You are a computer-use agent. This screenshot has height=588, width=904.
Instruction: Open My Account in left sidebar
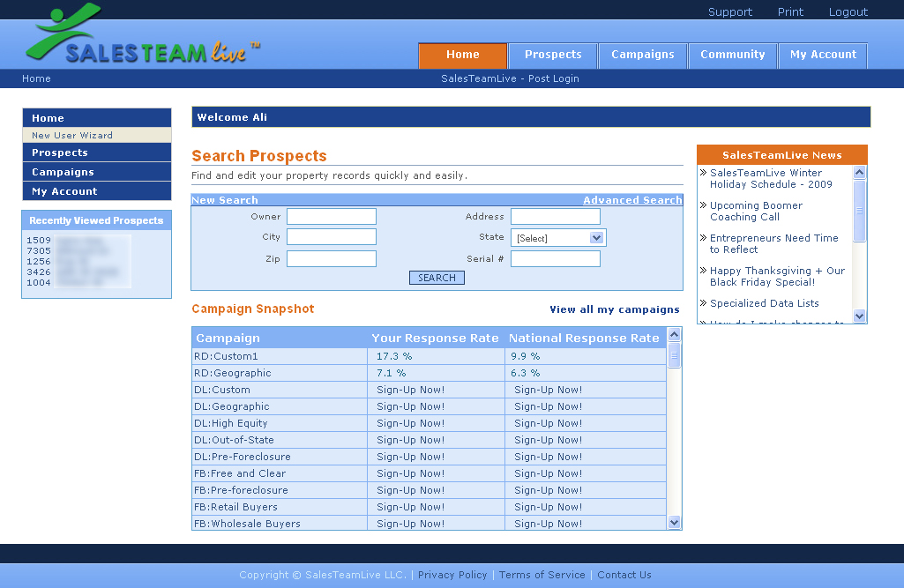coord(64,191)
